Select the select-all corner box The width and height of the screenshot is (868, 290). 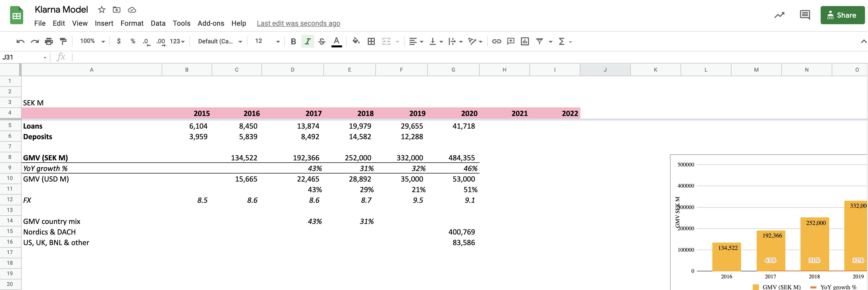[10, 70]
